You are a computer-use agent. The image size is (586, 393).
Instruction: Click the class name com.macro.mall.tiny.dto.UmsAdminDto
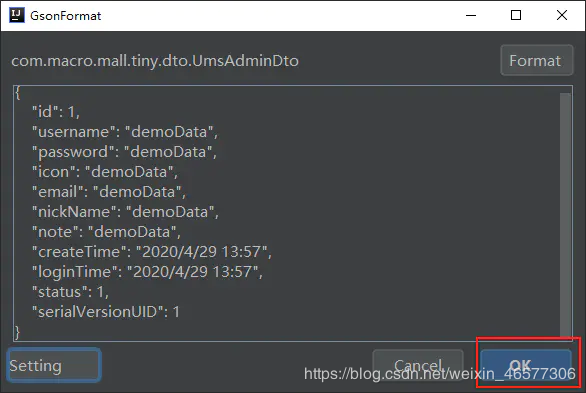point(155,61)
